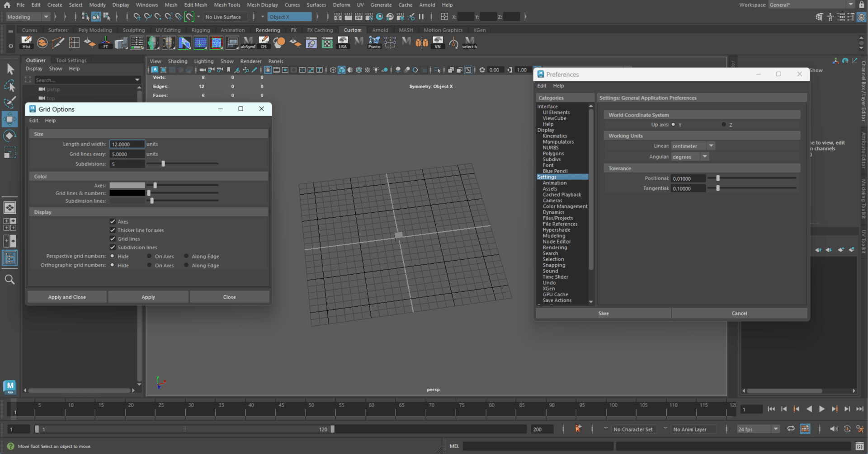Open the Mesh menu
Image resolution: width=868 pixels, height=454 pixels.
click(x=171, y=5)
